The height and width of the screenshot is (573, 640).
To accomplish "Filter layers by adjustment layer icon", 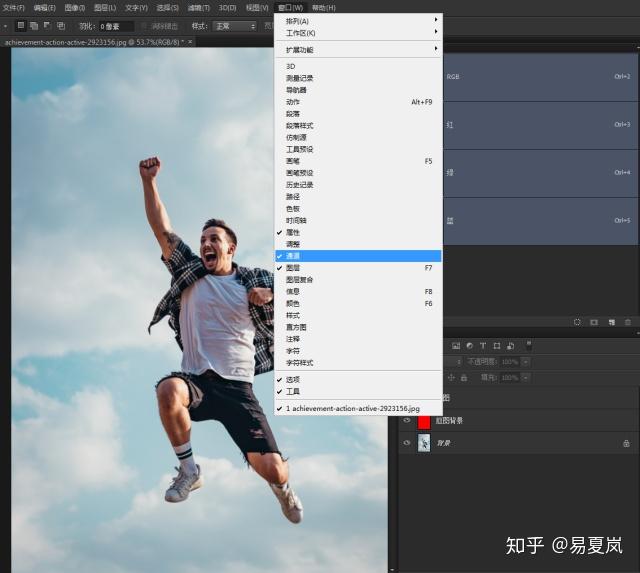I will (x=469, y=346).
